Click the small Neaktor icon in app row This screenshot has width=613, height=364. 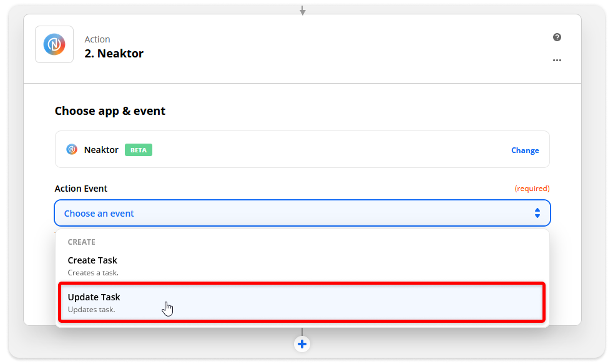click(x=72, y=149)
